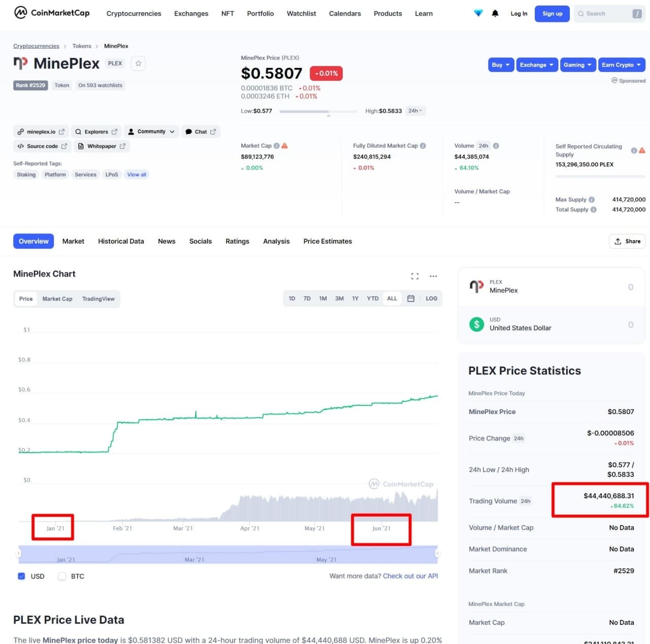This screenshot has width=650, height=644.
Task: Click the Log In link
Action: [519, 14]
